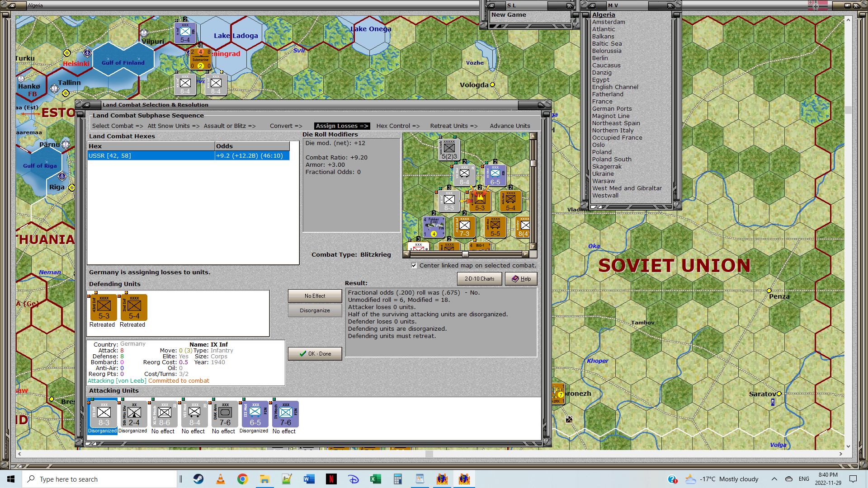868x488 pixels.
Task: Click the Disorganize button
Action: click(x=315, y=311)
